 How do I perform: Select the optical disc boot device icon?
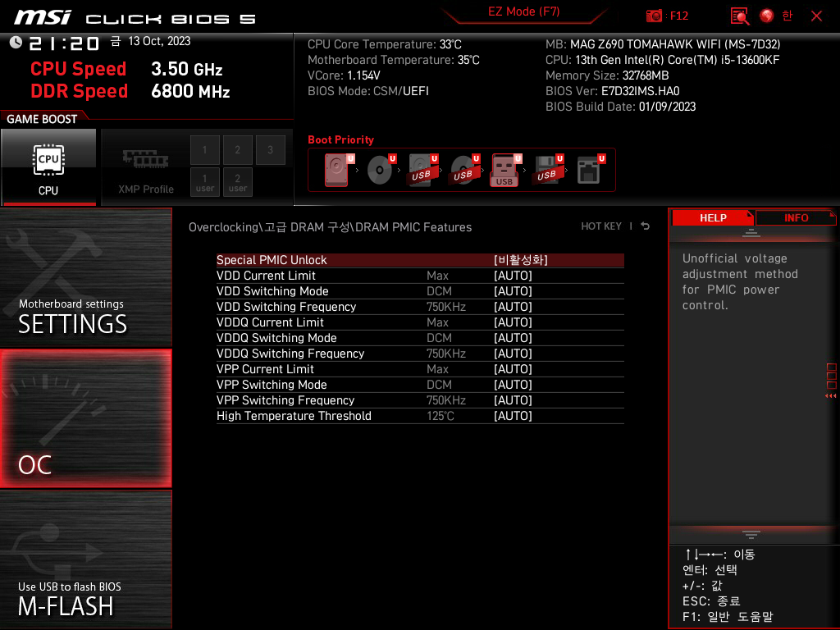pyautogui.click(x=381, y=170)
